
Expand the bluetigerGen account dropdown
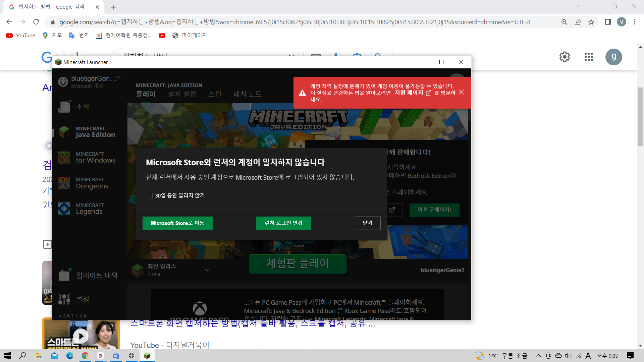[118, 77]
